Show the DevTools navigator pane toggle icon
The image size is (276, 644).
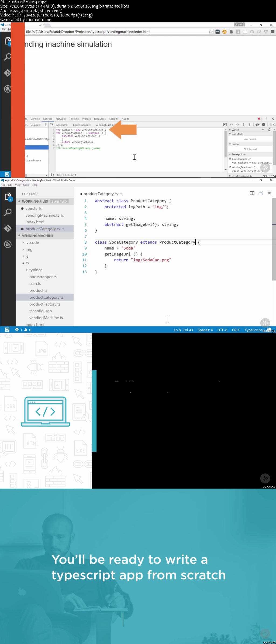[x=51, y=125]
